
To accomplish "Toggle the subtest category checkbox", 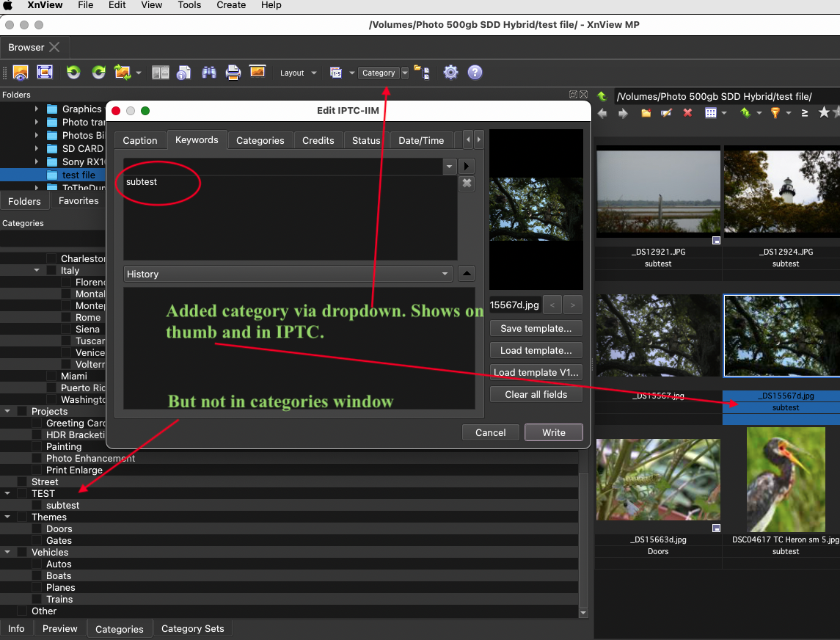I will [37, 506].
